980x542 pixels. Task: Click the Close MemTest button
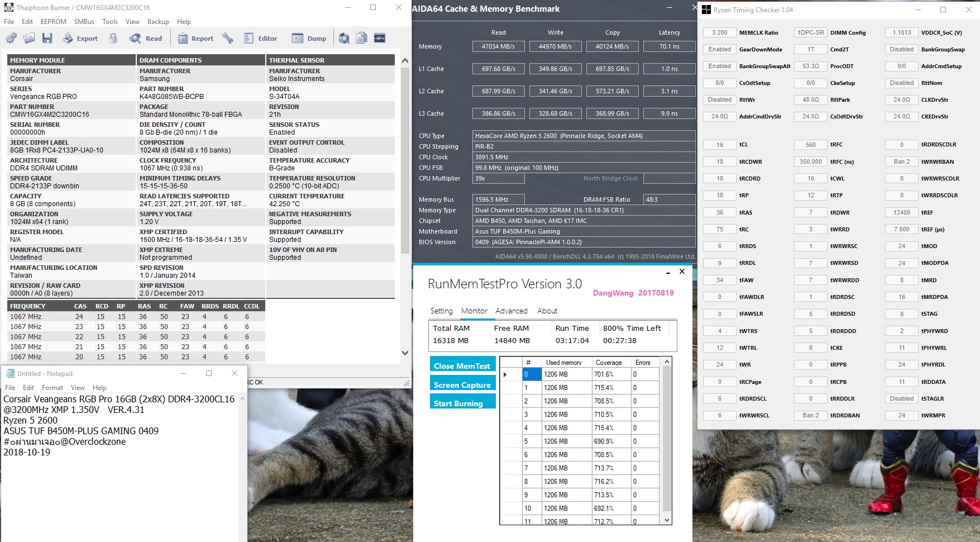pyautogui.click(x=462, y=364)
